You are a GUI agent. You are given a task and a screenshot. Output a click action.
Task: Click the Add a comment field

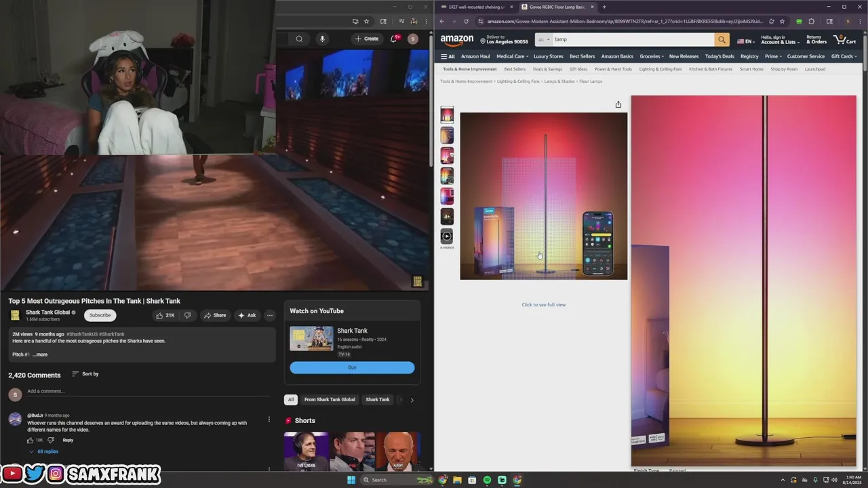pyautogui.click(x=149, y=392)
